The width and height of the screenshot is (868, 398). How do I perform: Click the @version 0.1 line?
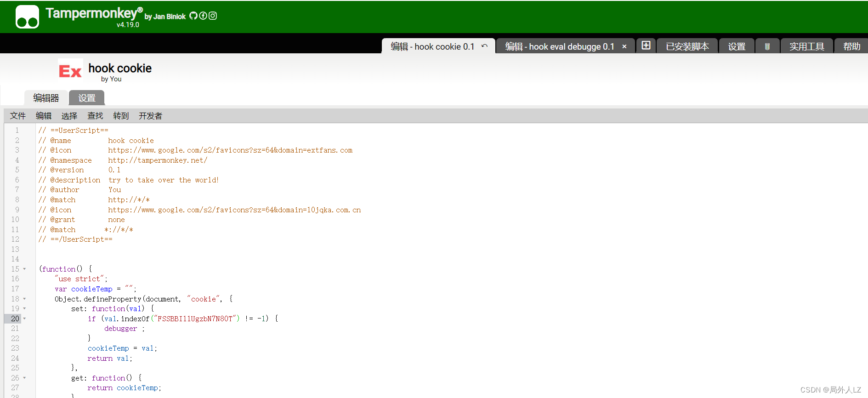(79, 170)
